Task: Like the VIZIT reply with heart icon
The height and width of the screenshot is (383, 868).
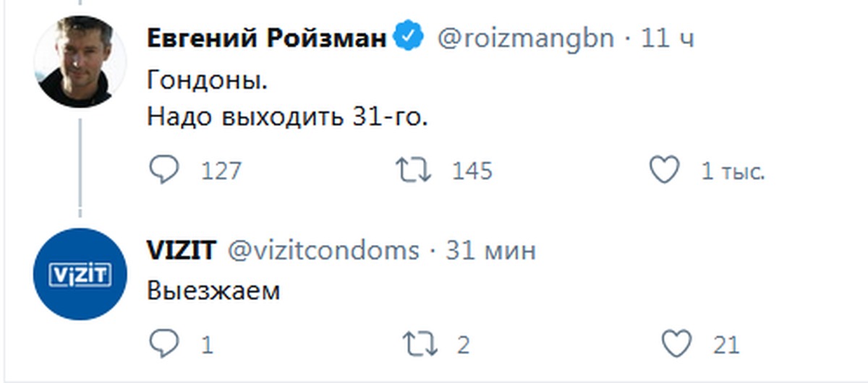Action: coord(677,344)
